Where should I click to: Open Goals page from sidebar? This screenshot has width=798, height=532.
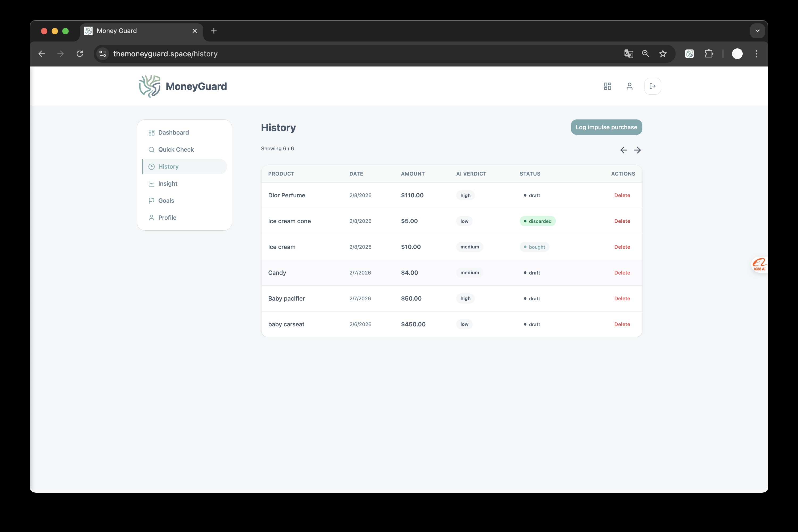pyautogui.click(x=166, y=201)
